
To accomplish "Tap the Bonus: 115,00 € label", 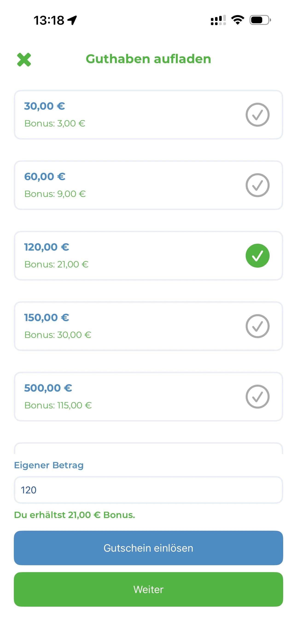I will point(58,406).
